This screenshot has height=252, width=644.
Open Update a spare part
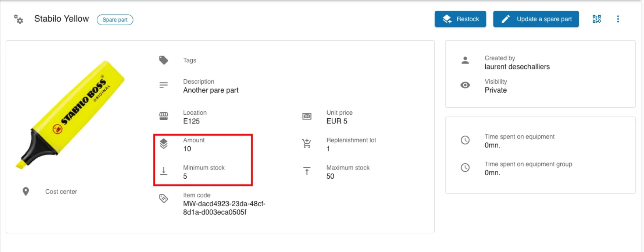pyautogui.click(x=536, y=19)
